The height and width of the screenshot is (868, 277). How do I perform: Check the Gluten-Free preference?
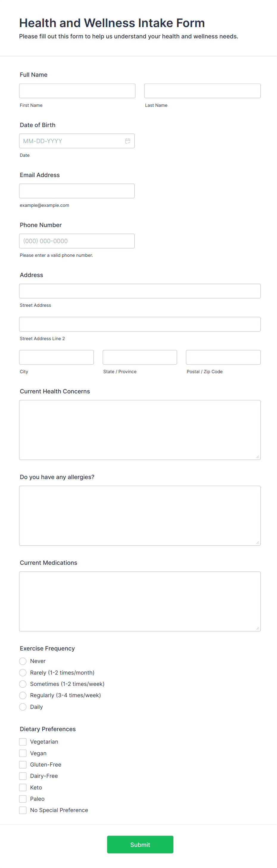(23, 764)
